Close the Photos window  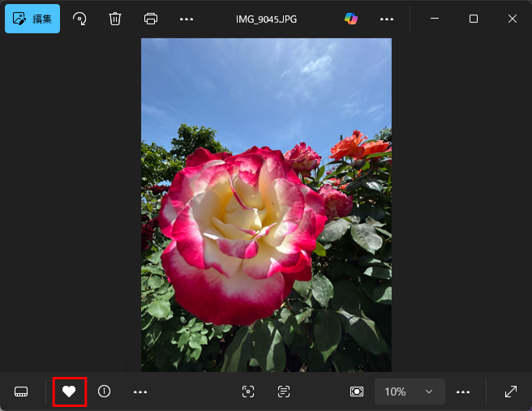point(513,19)
